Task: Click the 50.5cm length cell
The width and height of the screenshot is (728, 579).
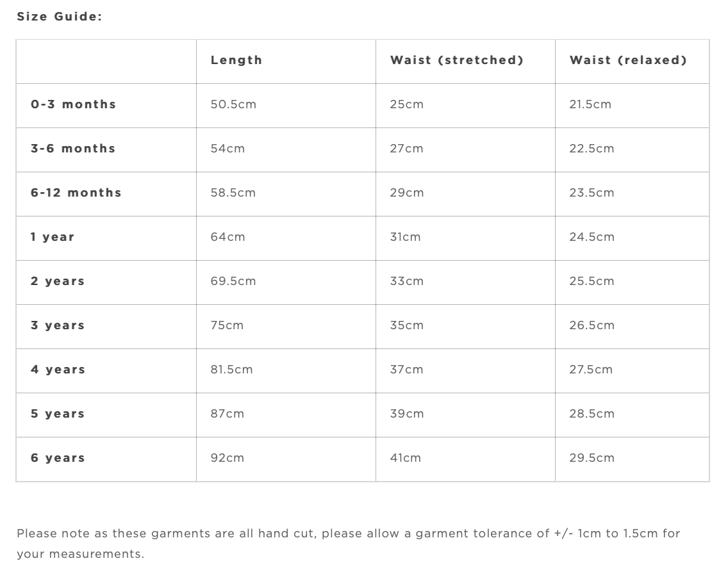Action: click(x=233, y=104)
